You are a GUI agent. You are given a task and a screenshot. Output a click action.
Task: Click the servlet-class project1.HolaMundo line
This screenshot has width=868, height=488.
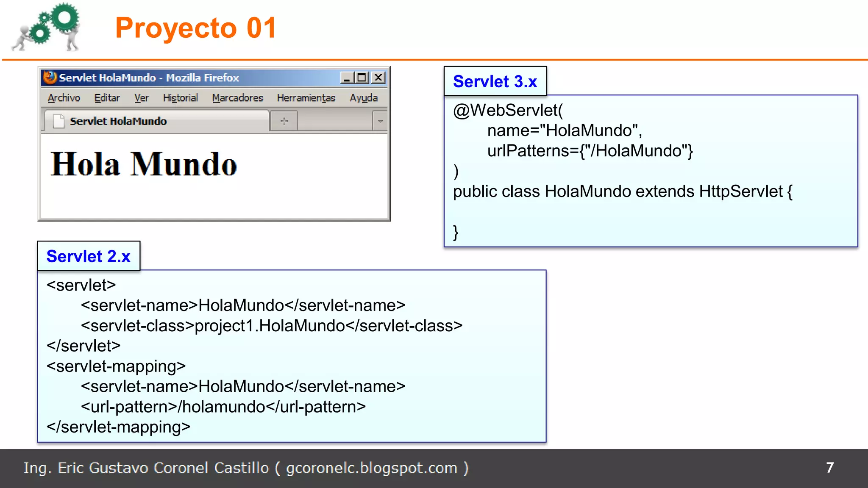click(x=272, y=326)
